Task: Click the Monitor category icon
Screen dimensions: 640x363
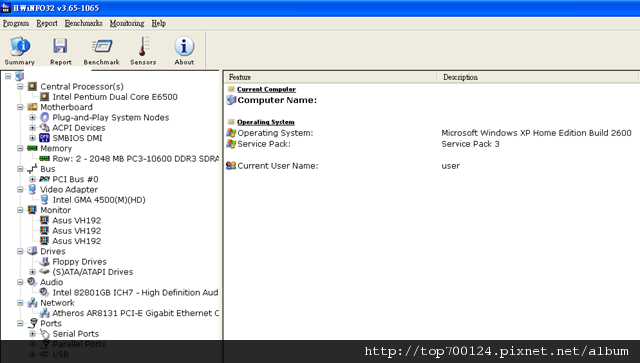Action: point(32,210)
